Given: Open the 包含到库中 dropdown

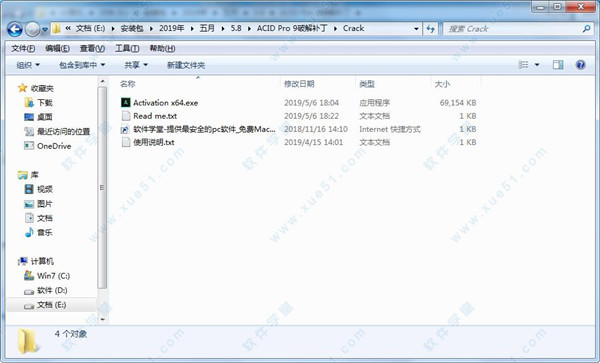Looking at the screenshot, I should (x=82, y=65).
